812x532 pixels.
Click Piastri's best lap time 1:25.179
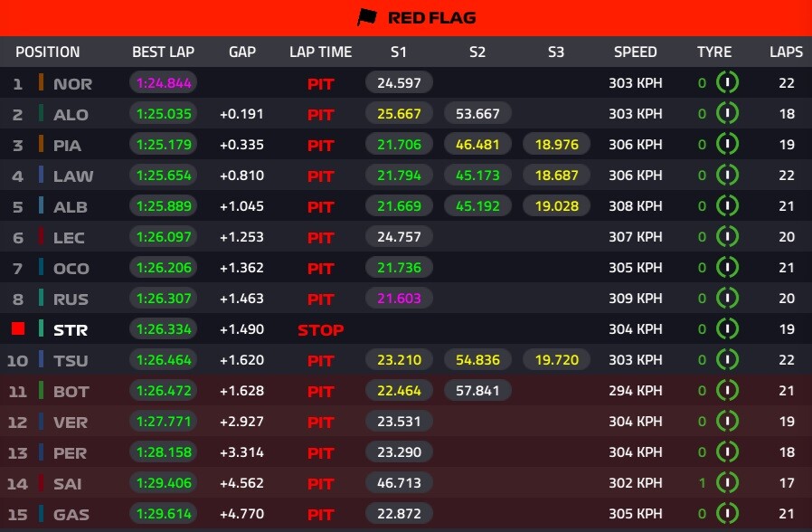(164, 145)
